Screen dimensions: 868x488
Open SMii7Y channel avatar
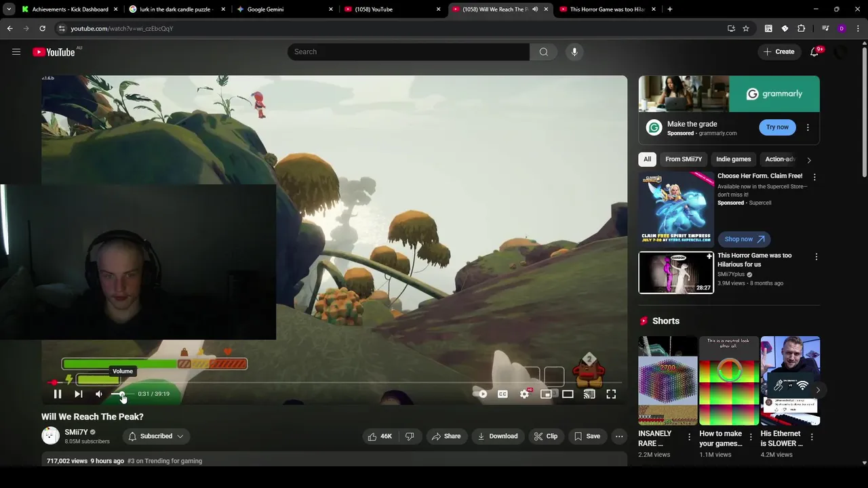pos(50,436)
